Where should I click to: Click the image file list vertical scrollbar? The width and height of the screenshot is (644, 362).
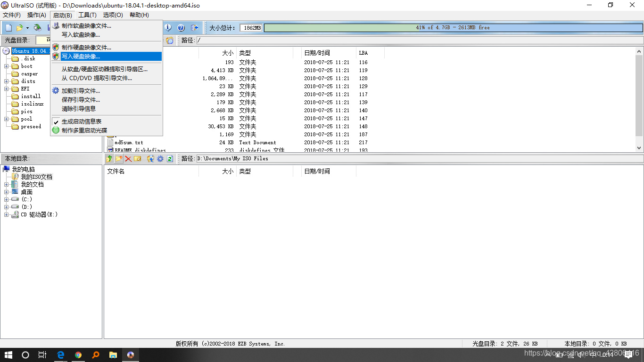640,100
